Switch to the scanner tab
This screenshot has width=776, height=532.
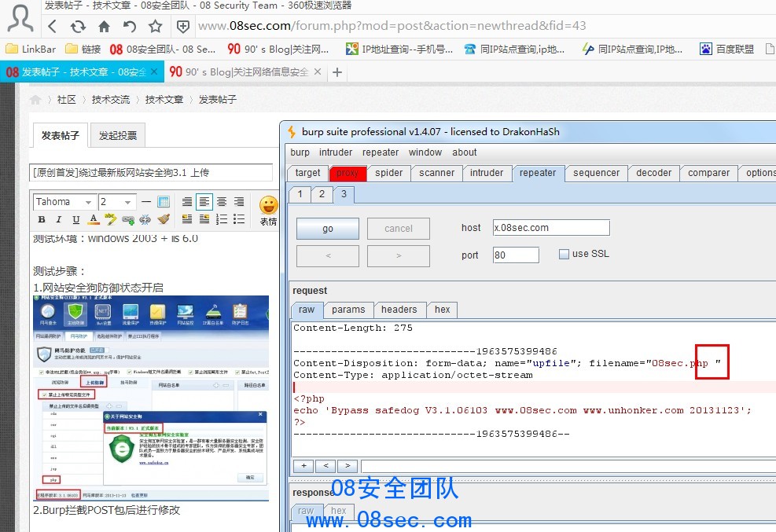(x=436, y=173)
